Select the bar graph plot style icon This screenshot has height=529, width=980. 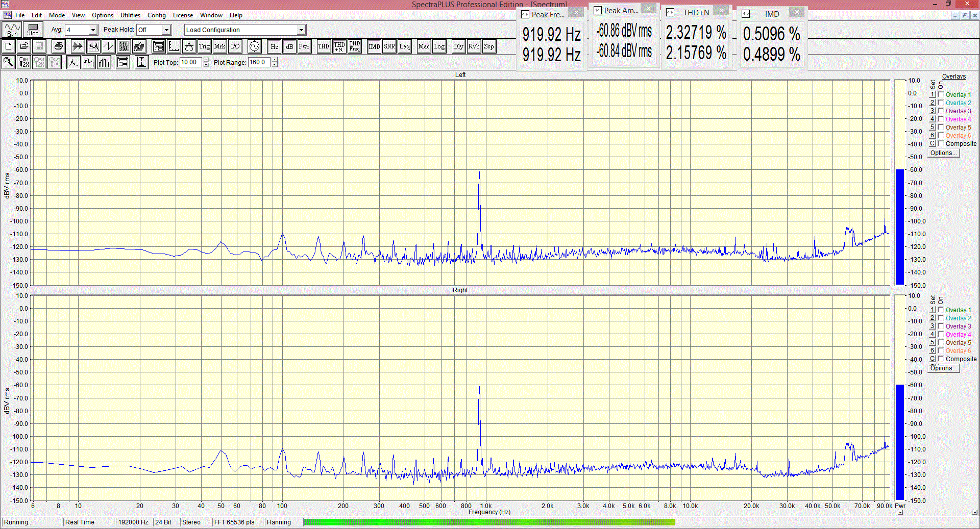(x=104, y=62)
